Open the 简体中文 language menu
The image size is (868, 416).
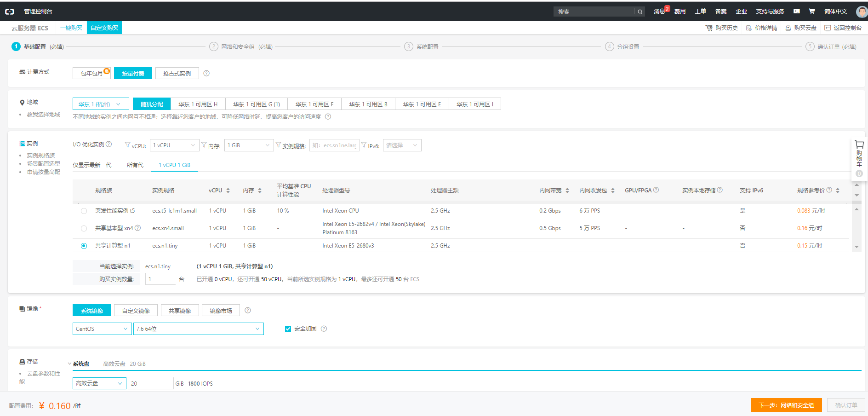tap(835, 12)
